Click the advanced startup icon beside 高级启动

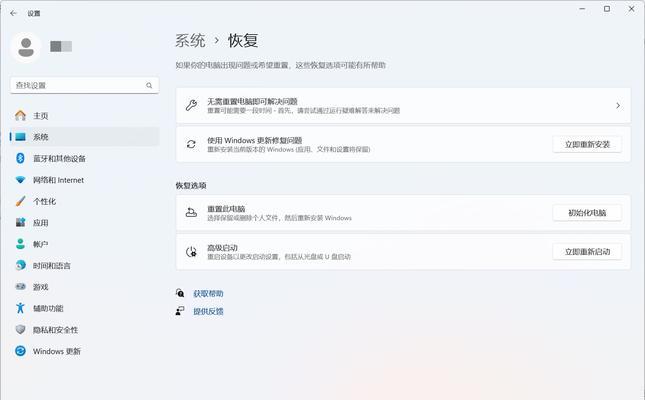click(191, 252)
